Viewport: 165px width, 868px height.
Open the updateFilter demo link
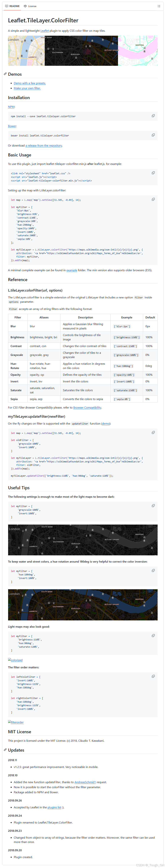(106, 424)
